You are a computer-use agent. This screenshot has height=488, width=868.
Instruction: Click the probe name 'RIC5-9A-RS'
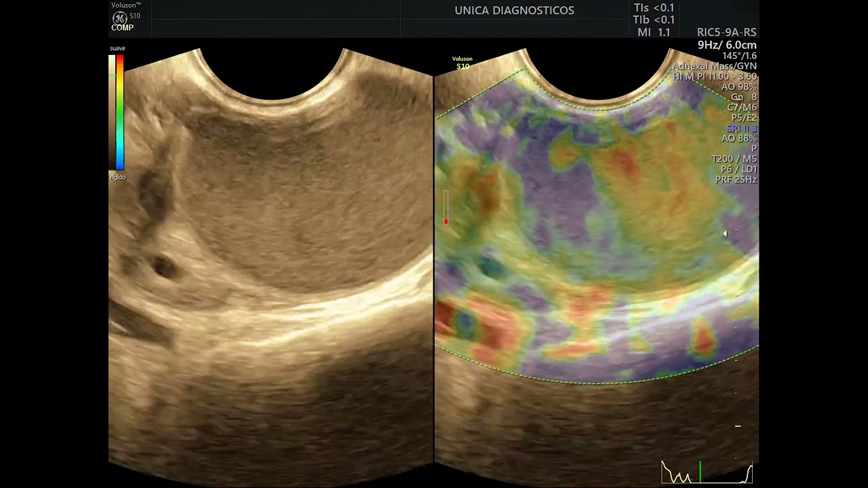pos(726,33)
